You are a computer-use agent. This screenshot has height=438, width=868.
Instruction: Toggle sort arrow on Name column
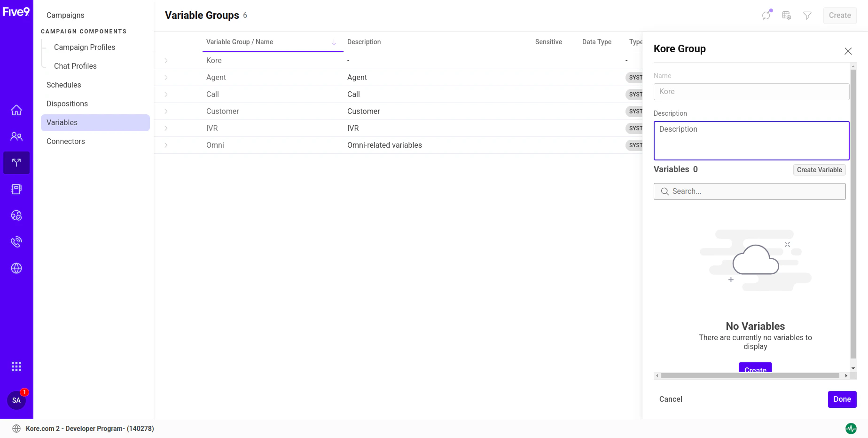[334, 42]
